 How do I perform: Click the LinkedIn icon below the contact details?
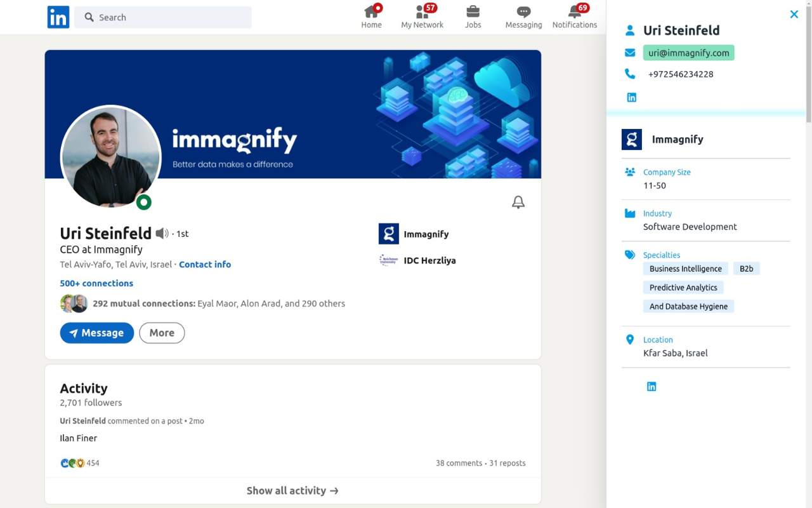point(631,97)
